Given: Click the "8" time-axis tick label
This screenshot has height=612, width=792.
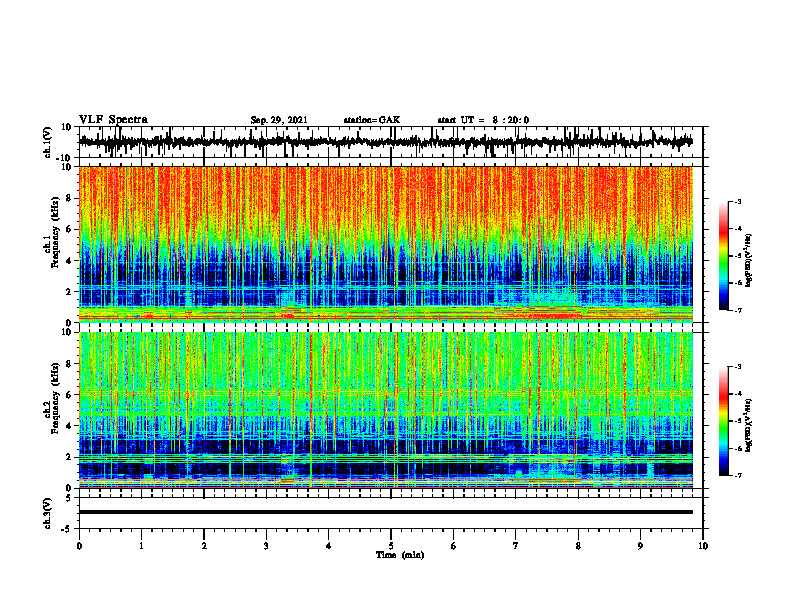Looking at the screenshot, I should (578, 546).
